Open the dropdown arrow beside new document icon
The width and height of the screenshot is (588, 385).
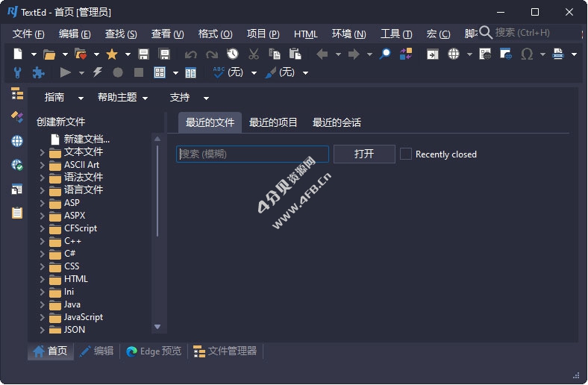34,54
